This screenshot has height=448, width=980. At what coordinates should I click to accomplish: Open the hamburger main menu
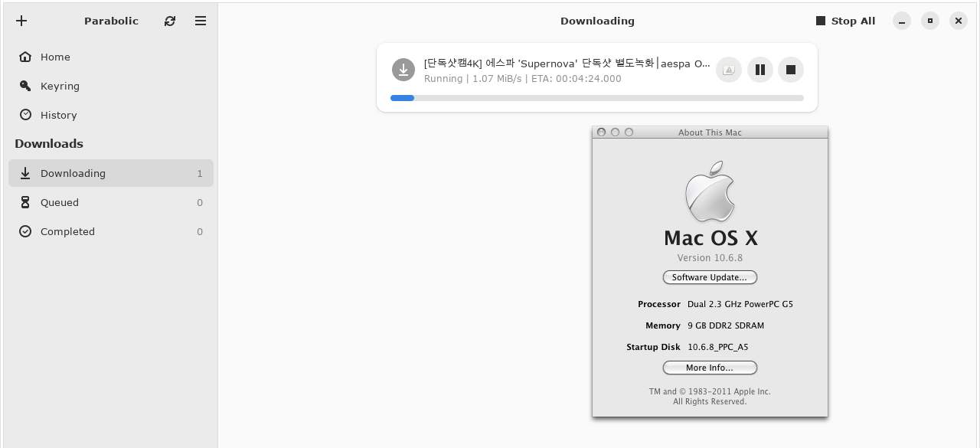201,21
